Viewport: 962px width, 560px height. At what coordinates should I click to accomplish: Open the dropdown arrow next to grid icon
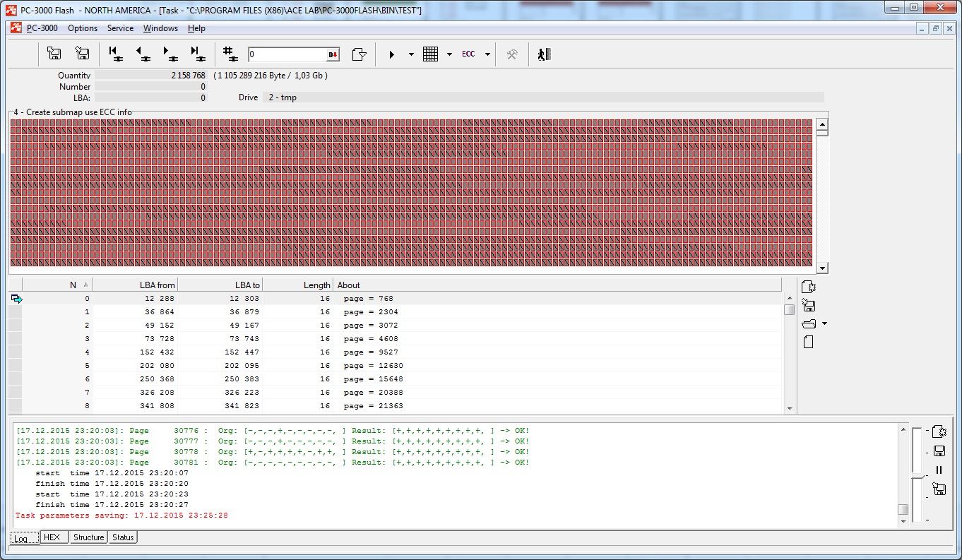click(449, 54)
